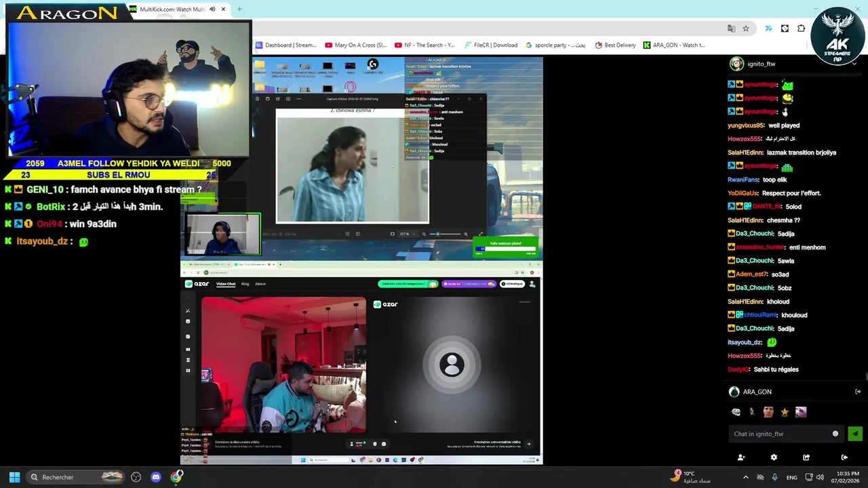
Task: Click Dody10's 'Sahbi tu régales' message
Action: (776, 369)
